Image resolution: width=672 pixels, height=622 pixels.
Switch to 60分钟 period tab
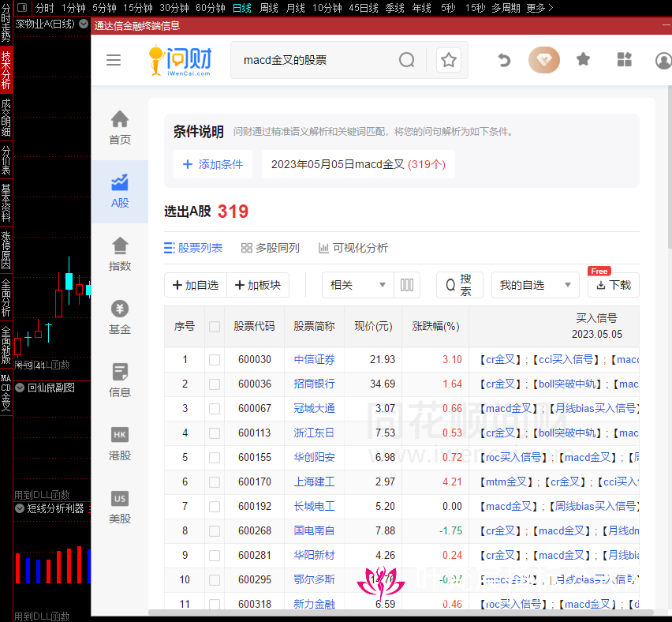tap(211, 8)
